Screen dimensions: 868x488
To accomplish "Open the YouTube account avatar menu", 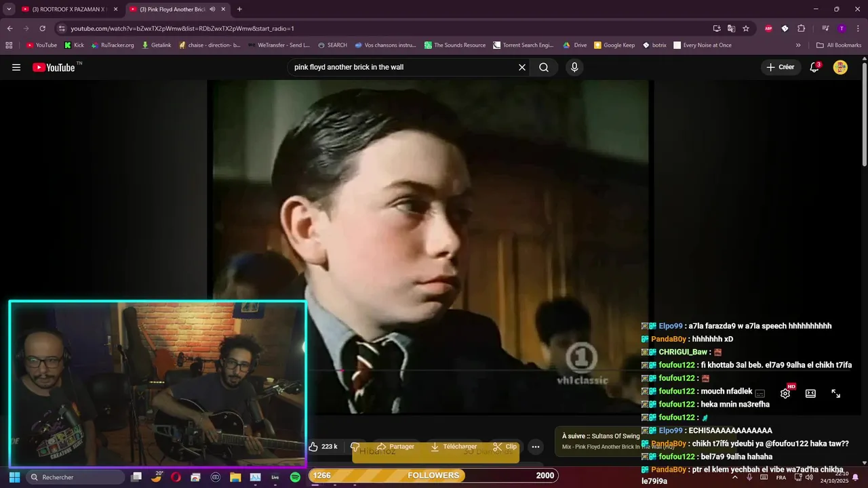I will click(840, 67).
